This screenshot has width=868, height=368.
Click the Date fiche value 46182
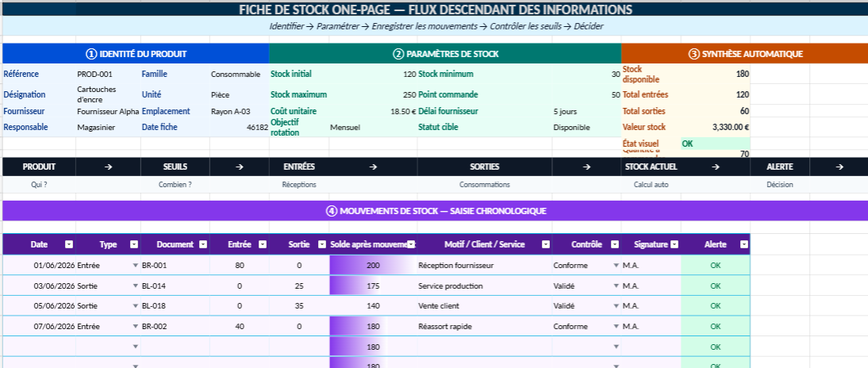pyautogui.click(x=239, y=127)
